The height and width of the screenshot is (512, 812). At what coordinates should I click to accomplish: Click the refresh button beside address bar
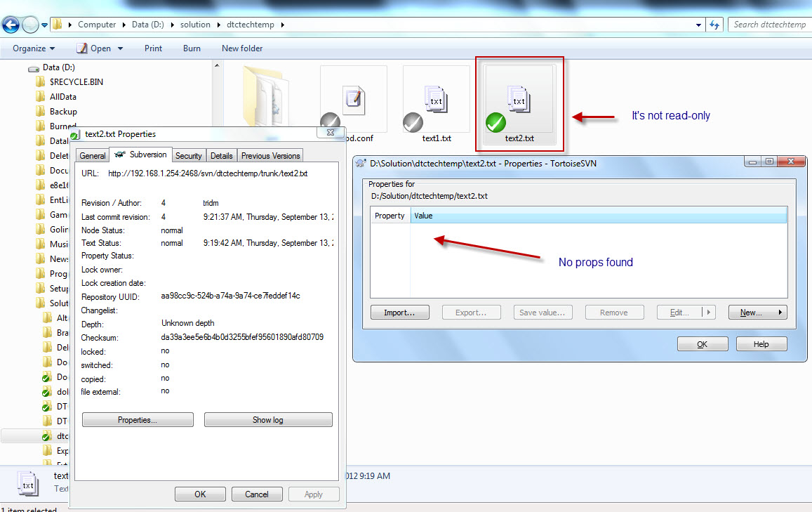pos(714,25)
